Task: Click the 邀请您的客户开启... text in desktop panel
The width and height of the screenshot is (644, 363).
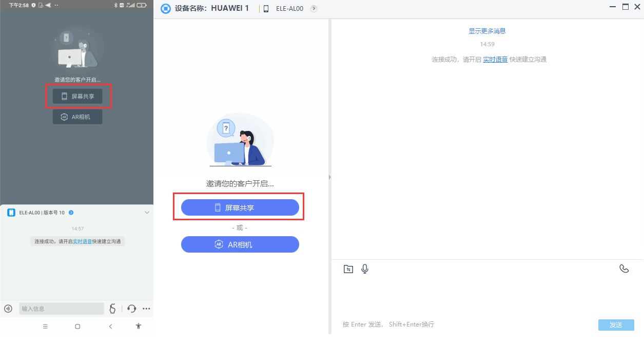Action: click(x=240, y=183)
